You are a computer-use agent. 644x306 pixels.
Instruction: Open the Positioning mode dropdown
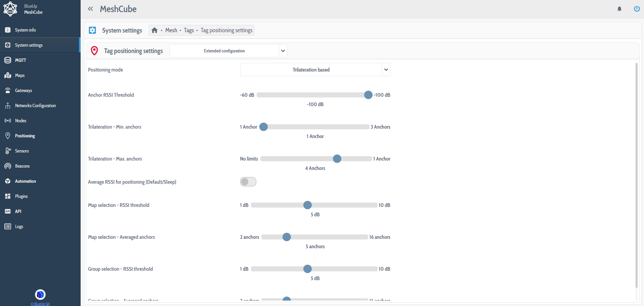pos(315,70)
